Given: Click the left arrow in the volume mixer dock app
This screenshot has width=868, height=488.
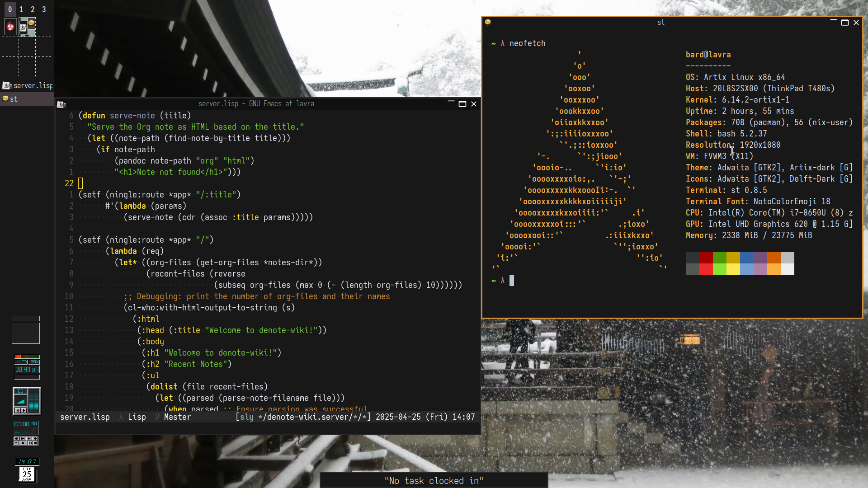Looking at the screenshot, I should 18,410.
